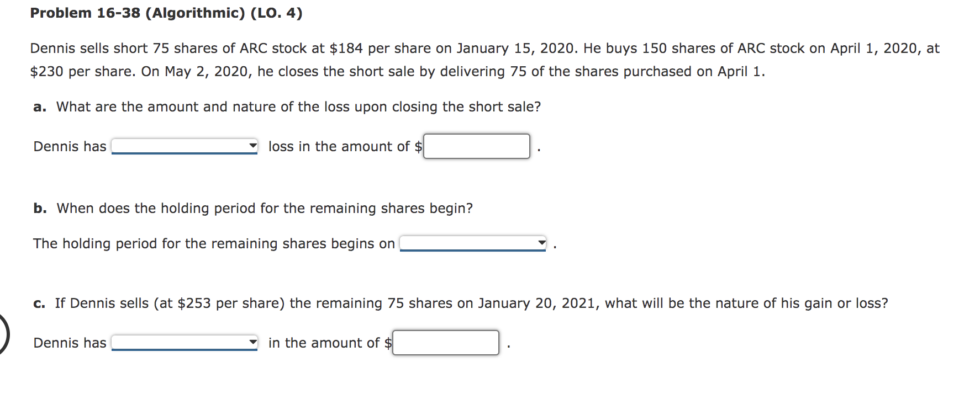Click inside the amount box next to '$' in part a
Screen dimensions: 980x405
click(476, 146)
